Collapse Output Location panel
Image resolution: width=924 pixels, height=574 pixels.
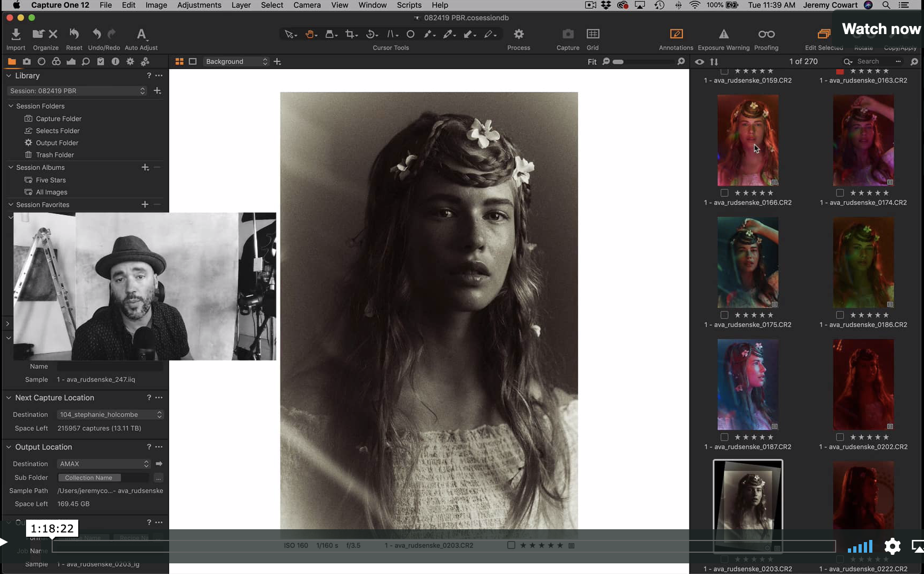(x=9, y=447)
